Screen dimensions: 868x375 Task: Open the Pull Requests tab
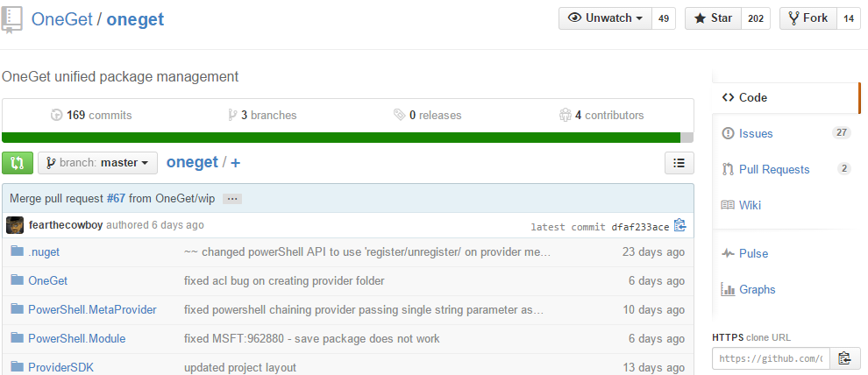coord(786,169)
